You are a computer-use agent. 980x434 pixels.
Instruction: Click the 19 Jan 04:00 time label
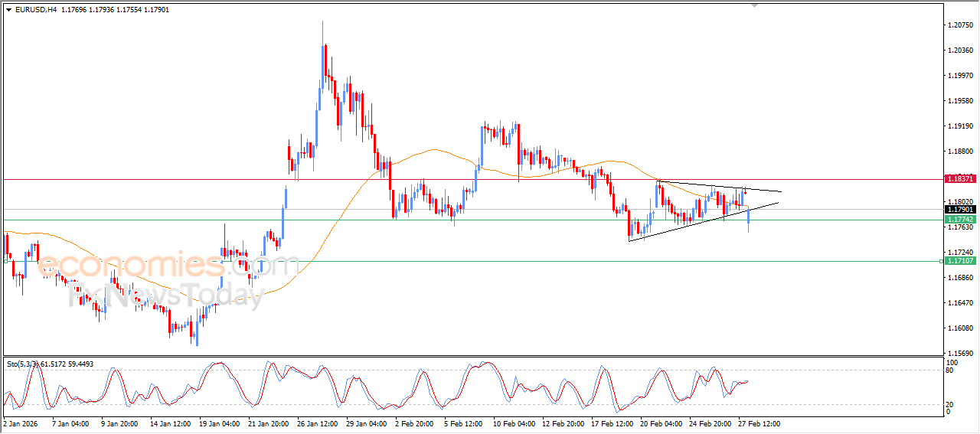219,423
